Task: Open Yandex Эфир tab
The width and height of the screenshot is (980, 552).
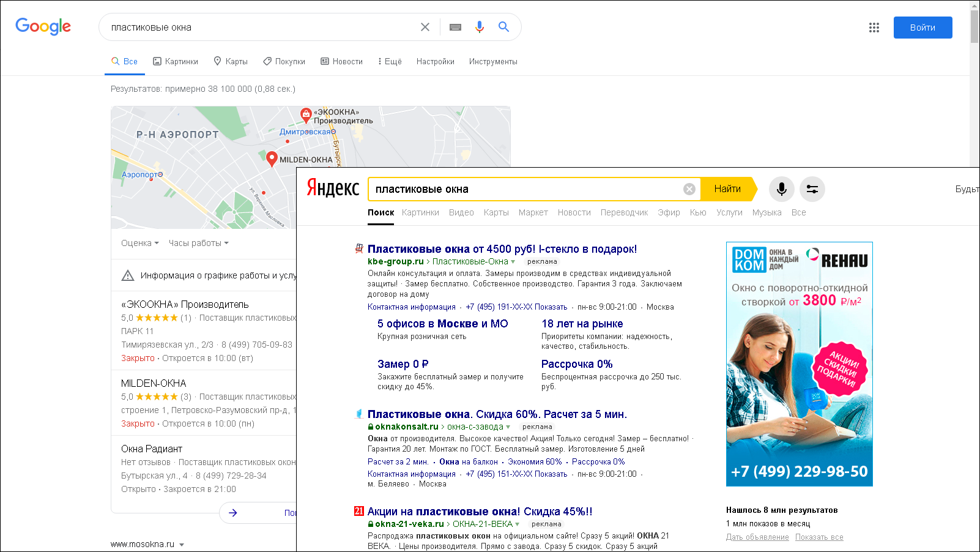Action: 669,212
